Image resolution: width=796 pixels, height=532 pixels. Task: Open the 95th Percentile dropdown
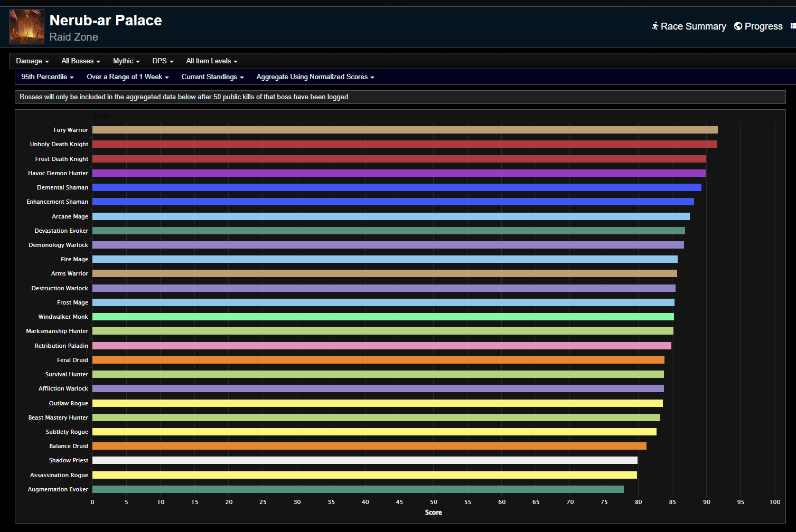coord(48,77)
